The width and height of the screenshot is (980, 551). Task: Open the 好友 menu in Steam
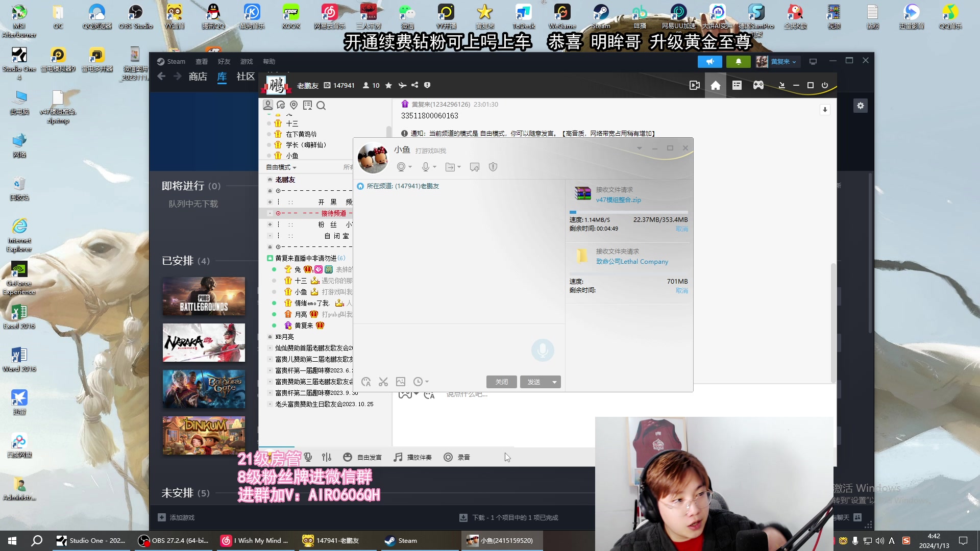tap(224, 61)
